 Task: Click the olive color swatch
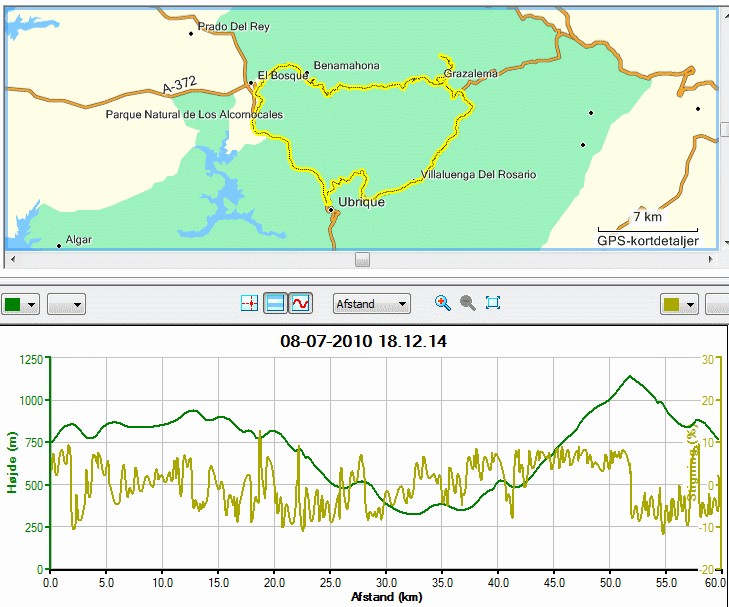pos(672,305)
